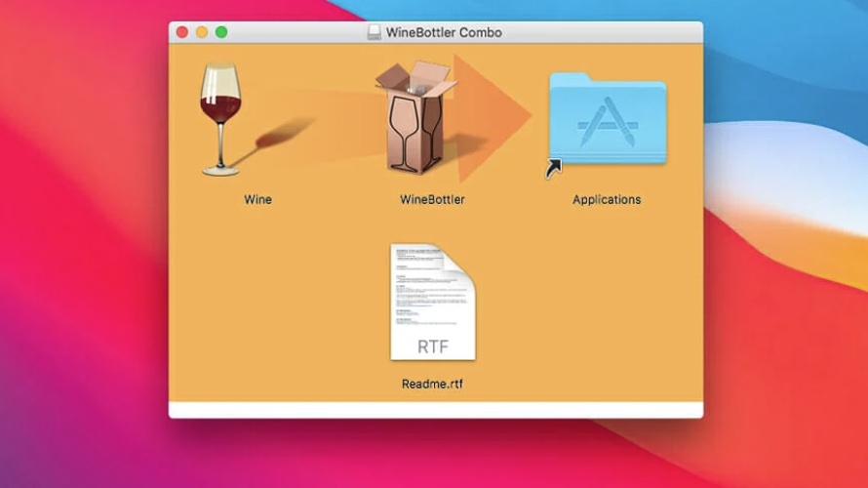Viewport: 868px width, 488px height.
Task: Click the disk image icon in title bar
Action: click(x=375, y=32)
